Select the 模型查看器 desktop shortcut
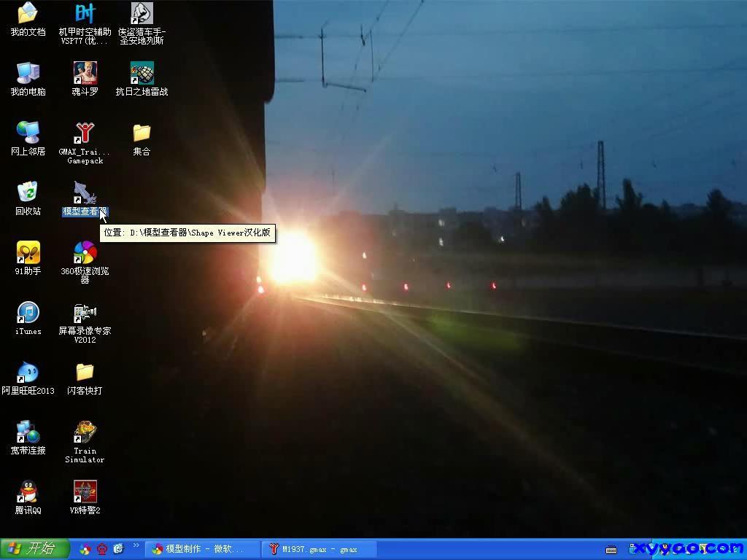Screen dimensions: 747x560 (x=85, y=194)
